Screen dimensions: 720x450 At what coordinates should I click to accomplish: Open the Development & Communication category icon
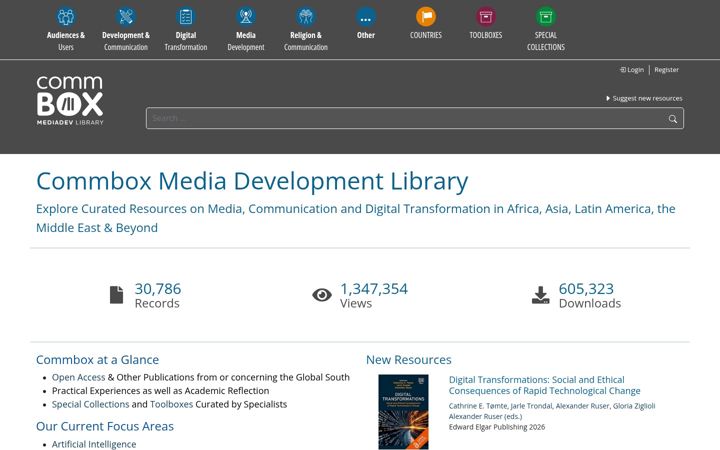point(126,17)
